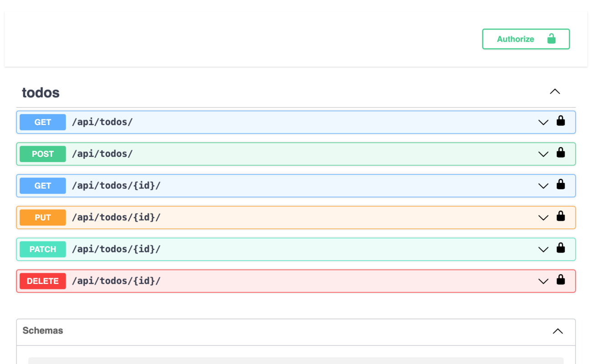Image resolution: width=592 pixels, height=364 pixels.
Task: Click the /api/todos/{id}/ path in the PATCH row
Action: 116,249
